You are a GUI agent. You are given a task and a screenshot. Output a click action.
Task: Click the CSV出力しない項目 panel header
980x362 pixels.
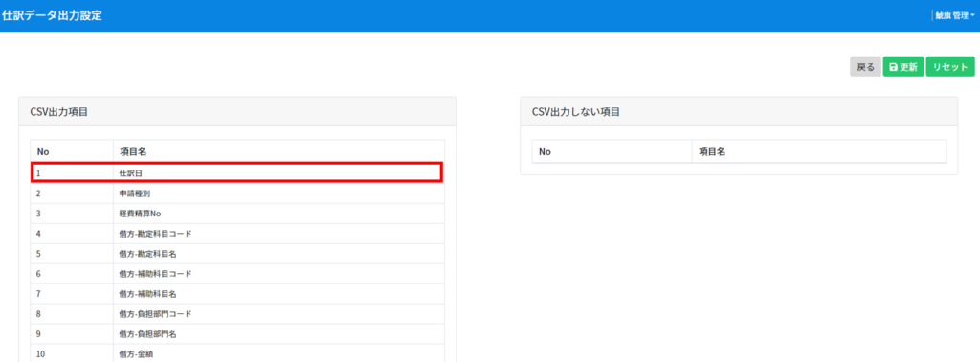point(739,112)
